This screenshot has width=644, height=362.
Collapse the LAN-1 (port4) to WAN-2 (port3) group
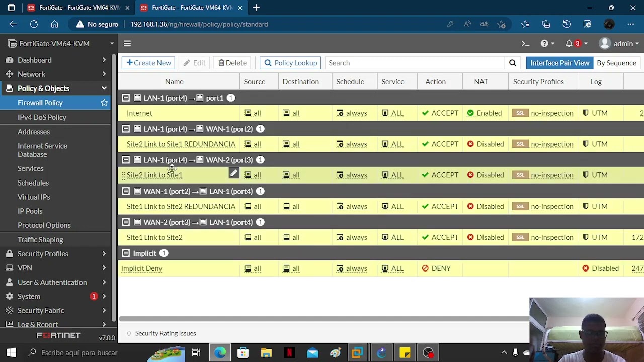pyautogui.click(x=126, y=160)
